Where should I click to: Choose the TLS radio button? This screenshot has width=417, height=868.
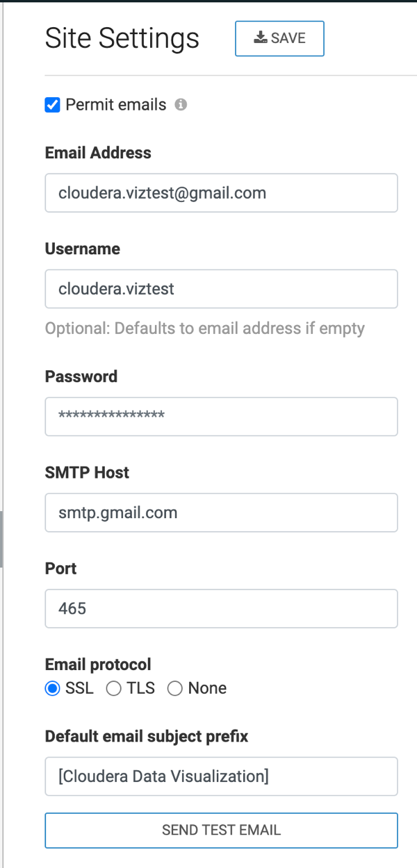tap(113, 689)
